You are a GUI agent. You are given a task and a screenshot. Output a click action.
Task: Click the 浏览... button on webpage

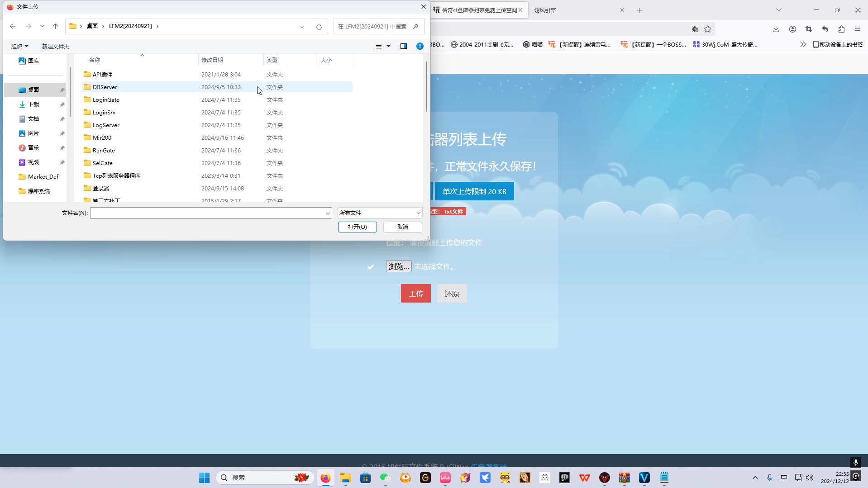point(398,266)
